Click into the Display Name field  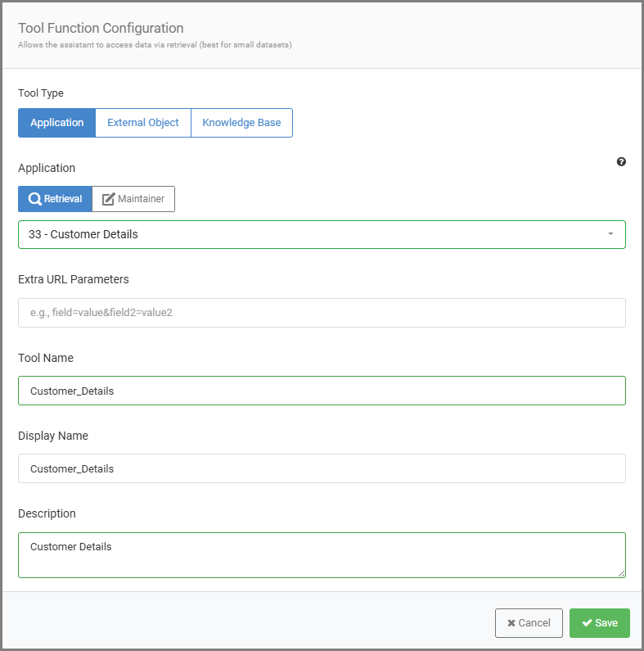[322, 468]
